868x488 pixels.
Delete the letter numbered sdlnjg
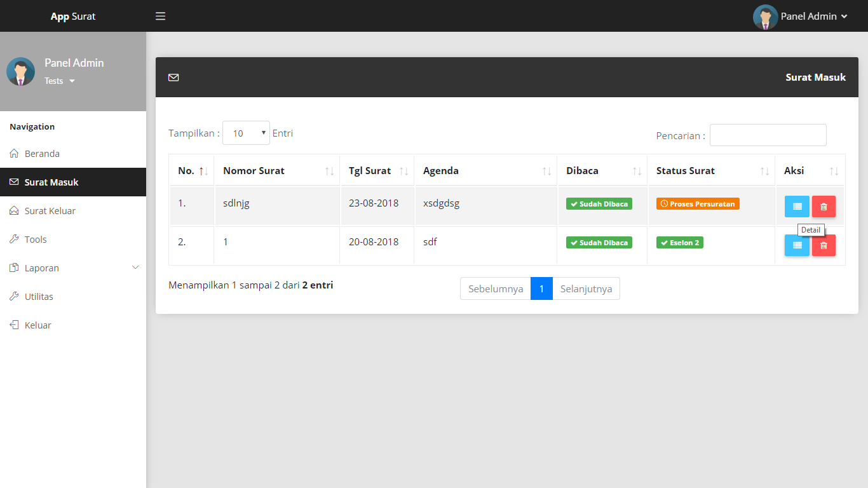(824, 207)
